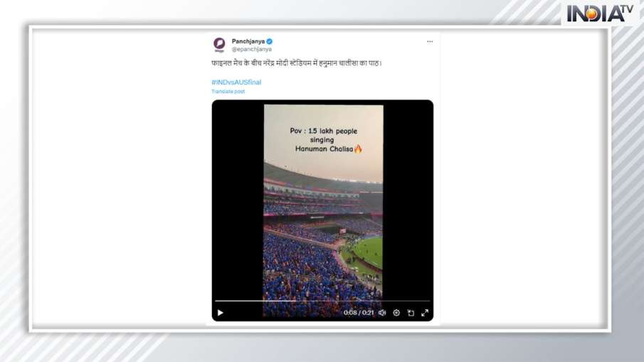Click the 'Pov : 1.5 lakh people' caption
644x362 pixels.
(x=324, y=131)
